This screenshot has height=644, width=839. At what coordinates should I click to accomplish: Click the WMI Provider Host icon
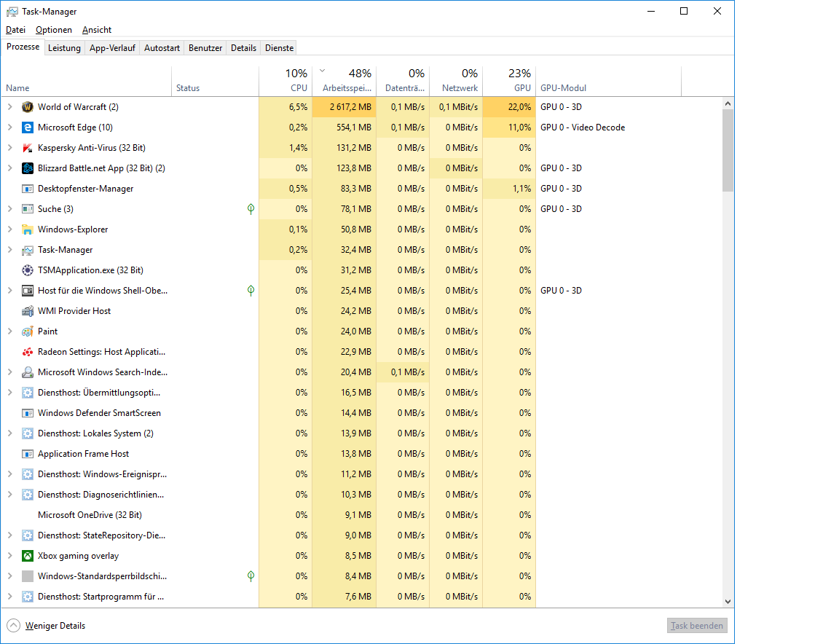(x=27, y=311)
